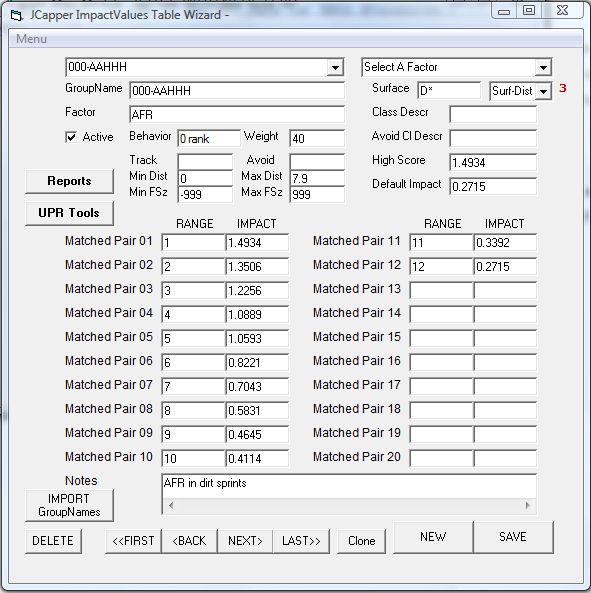This screenshot has width=591, height=593.
Task: Click empty Matched Pair 13 range field
Action: [442, 290]
